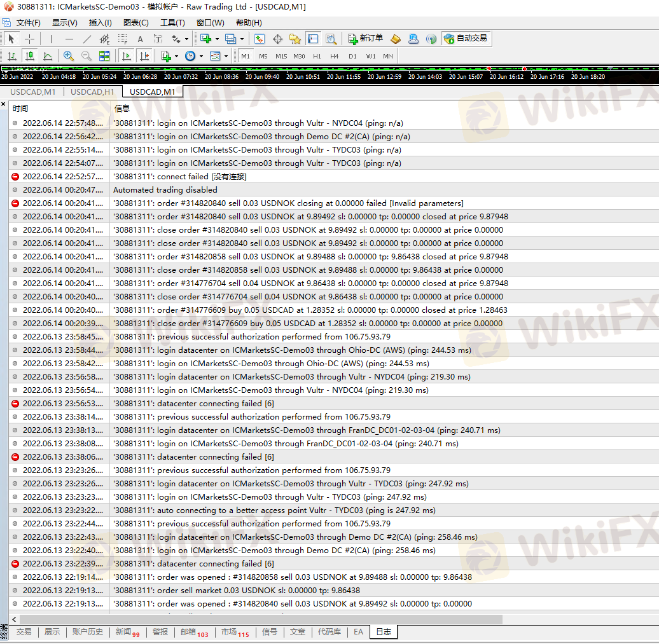This screenshot has height=644, width=659.
Task: Expand the indicators dropdown arrow
Action: point(177,57)
